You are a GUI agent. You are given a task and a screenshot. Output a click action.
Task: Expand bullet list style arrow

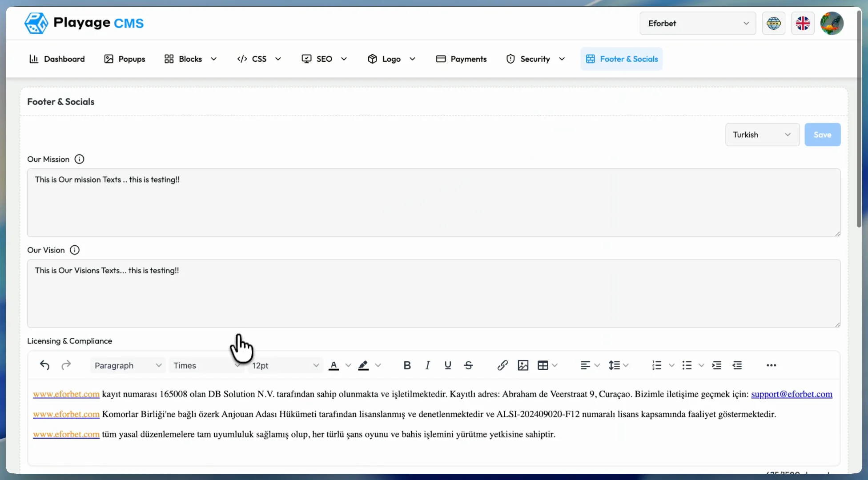click(701, 365)
